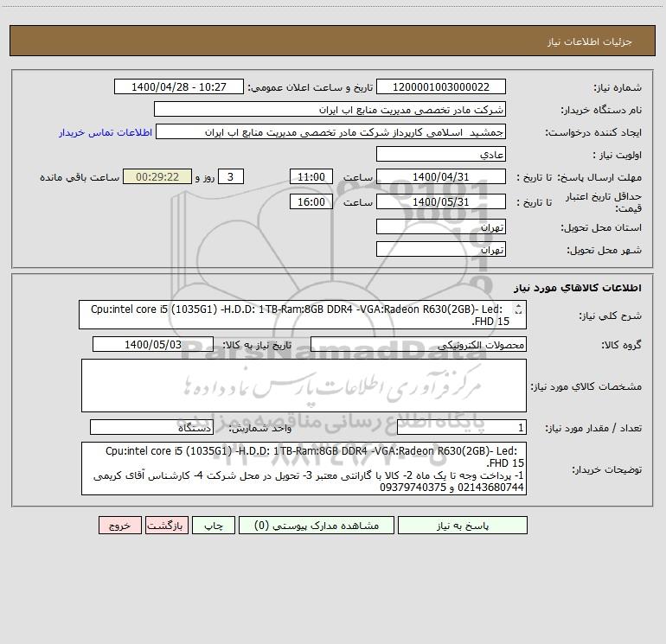
Task: Click the تاریخ و ساعت اعلان عمومی label
Action: pos(310,87)
